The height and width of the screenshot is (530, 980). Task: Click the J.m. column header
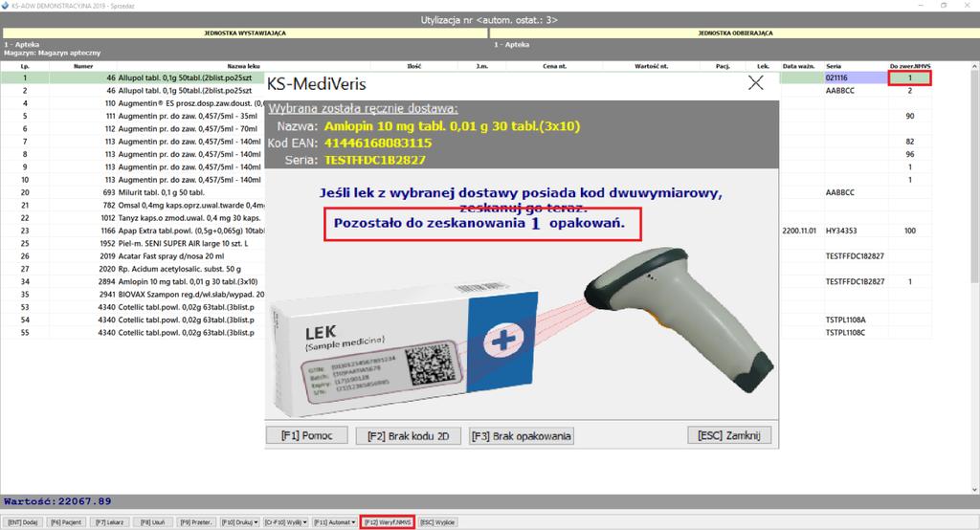(x=482, y=66)
